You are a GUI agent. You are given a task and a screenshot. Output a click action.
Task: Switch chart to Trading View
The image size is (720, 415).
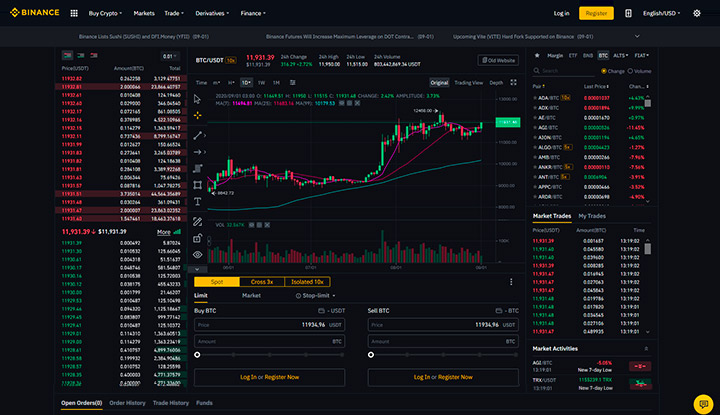tap(468, 83)
